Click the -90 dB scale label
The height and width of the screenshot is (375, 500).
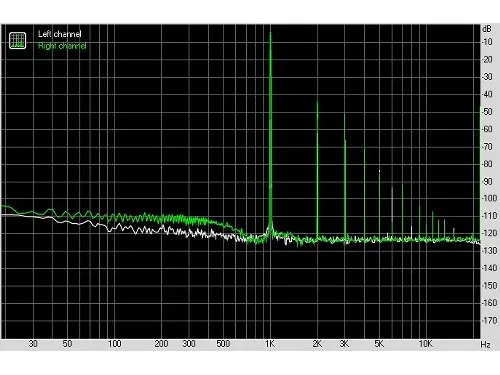pos(487,181)
